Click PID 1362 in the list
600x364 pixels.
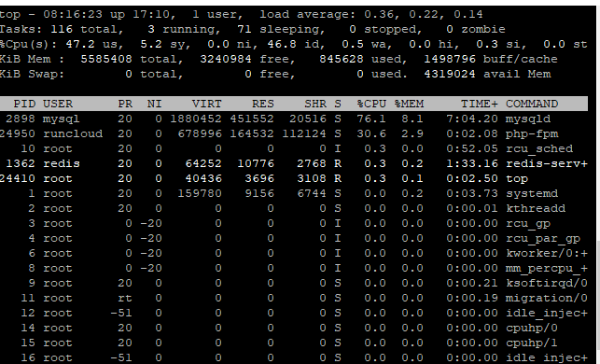click(x=21, y=164)
